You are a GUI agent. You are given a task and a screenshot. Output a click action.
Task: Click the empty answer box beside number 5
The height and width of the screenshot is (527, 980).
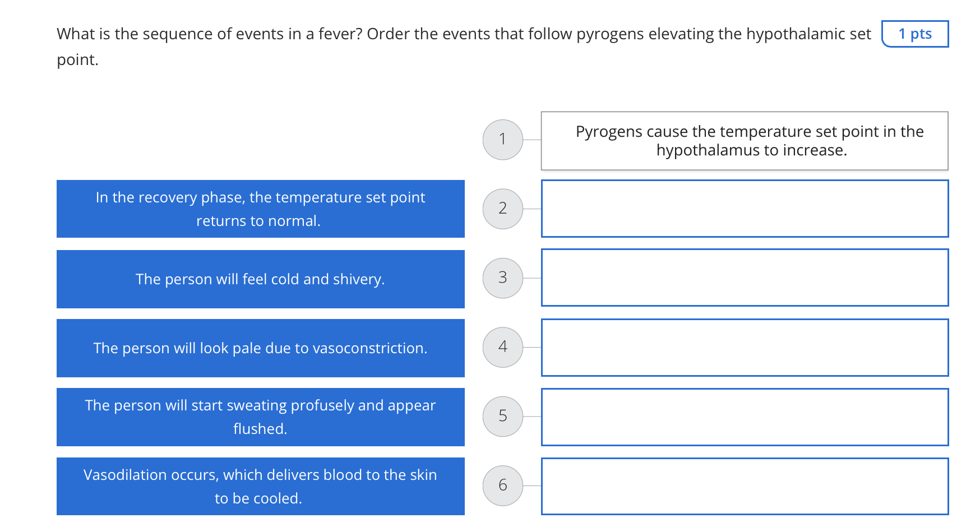coord(745,416)
